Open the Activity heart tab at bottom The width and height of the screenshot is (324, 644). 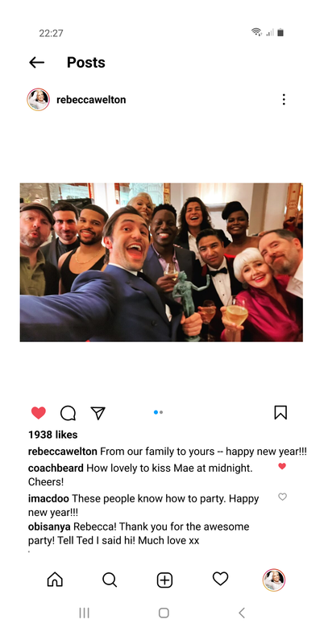[220, 579]
